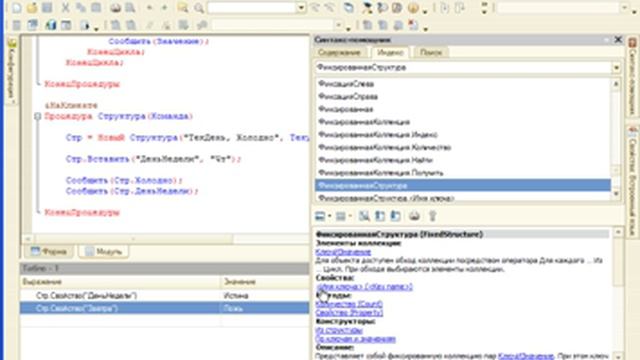The height and width of the screenshot is (360, 640).
Task: Open the Конфигурация side tab on left edge
Action: click(12, 70)
